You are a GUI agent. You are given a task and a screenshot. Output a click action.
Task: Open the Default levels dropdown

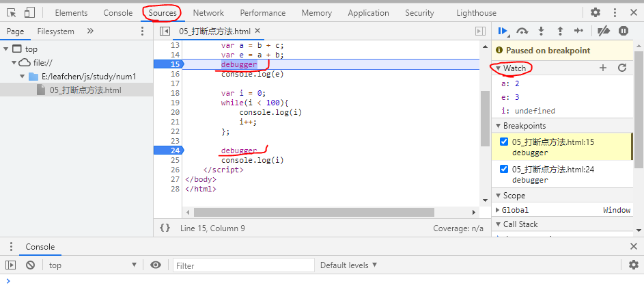point(349,265)
